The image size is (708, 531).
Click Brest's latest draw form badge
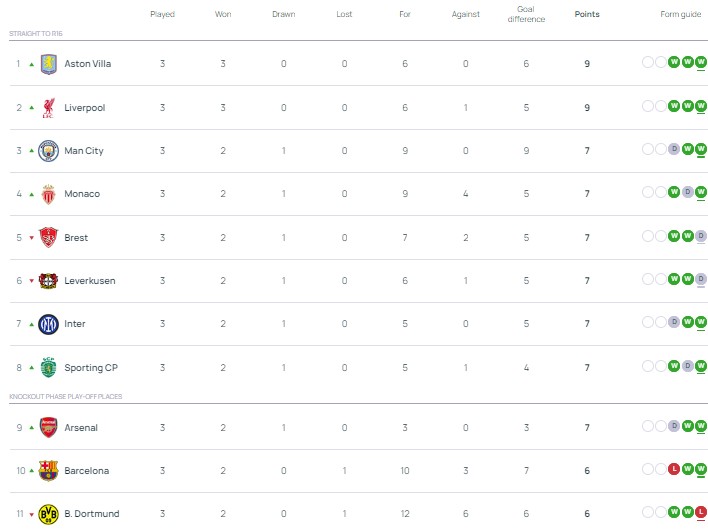[x=701, y=237]
